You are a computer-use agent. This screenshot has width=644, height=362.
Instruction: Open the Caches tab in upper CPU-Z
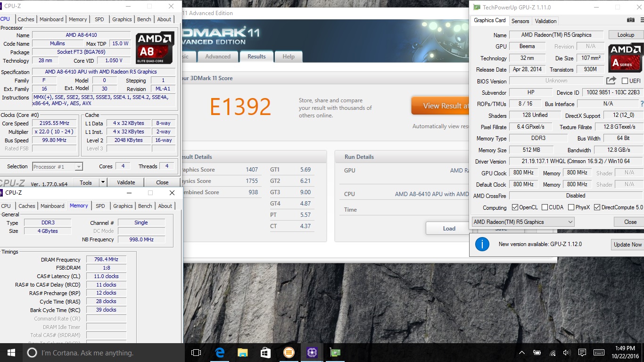(26, 19)
